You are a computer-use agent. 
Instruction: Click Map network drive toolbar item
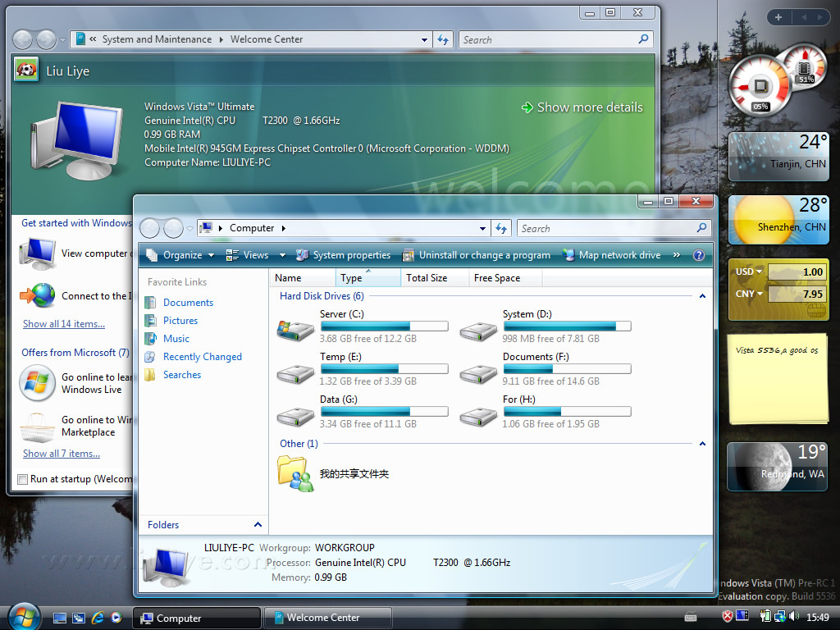[612, 256]
